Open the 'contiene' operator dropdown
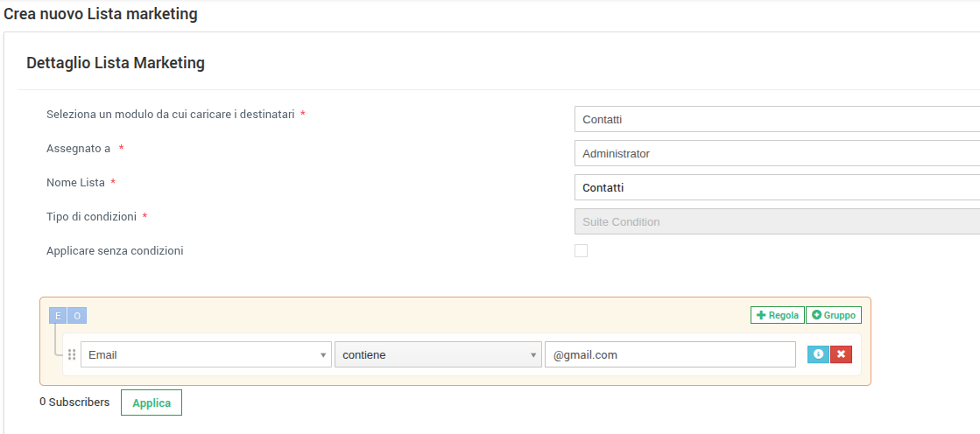 click(x=437, y=354)
